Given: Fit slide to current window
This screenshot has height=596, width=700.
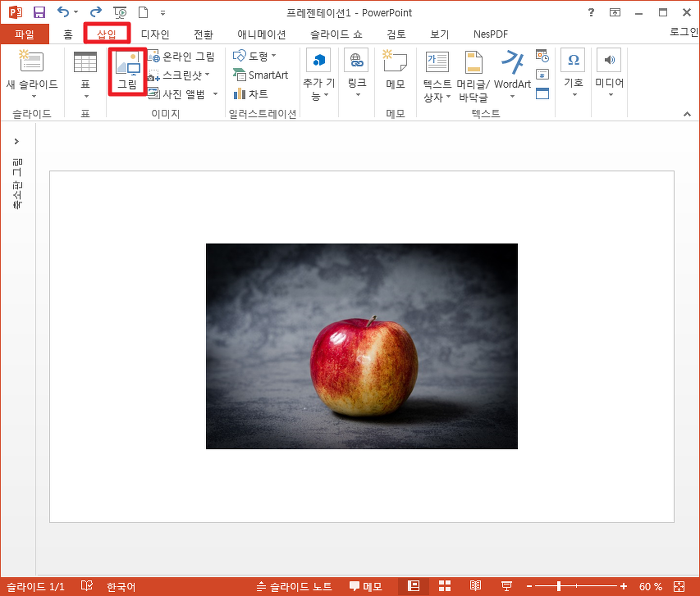Looking at the screenshot, I should pyautogui.click(x=679, y=586).
